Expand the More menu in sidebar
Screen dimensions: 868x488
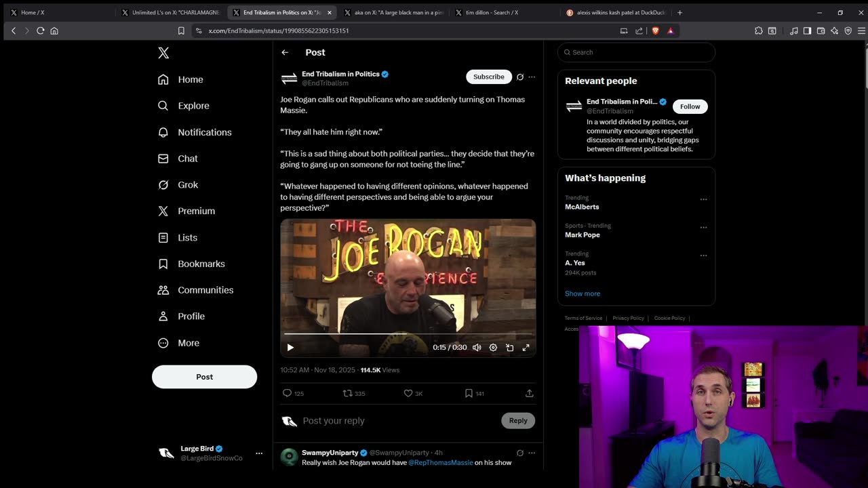178,343
